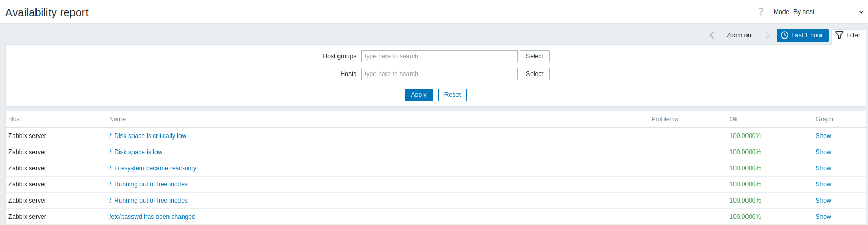Open the help question mark icon
This screenshot has height=225, width=868.
click(761, 12)
